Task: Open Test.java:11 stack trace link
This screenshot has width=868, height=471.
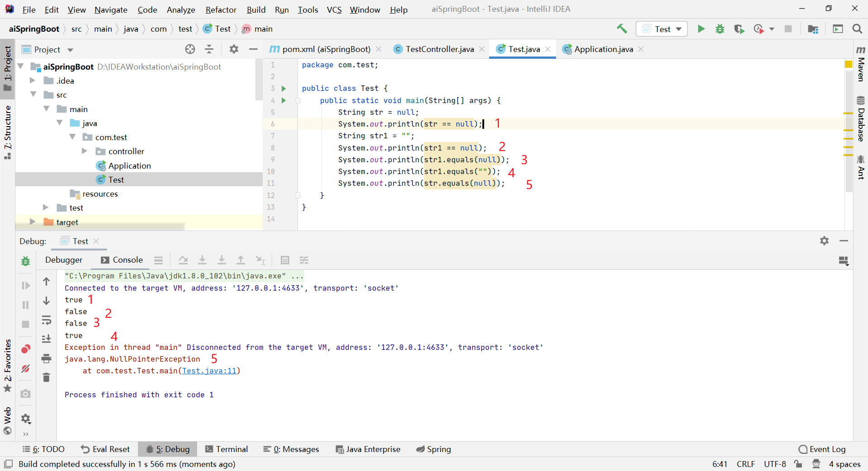Action: (209, 371)
